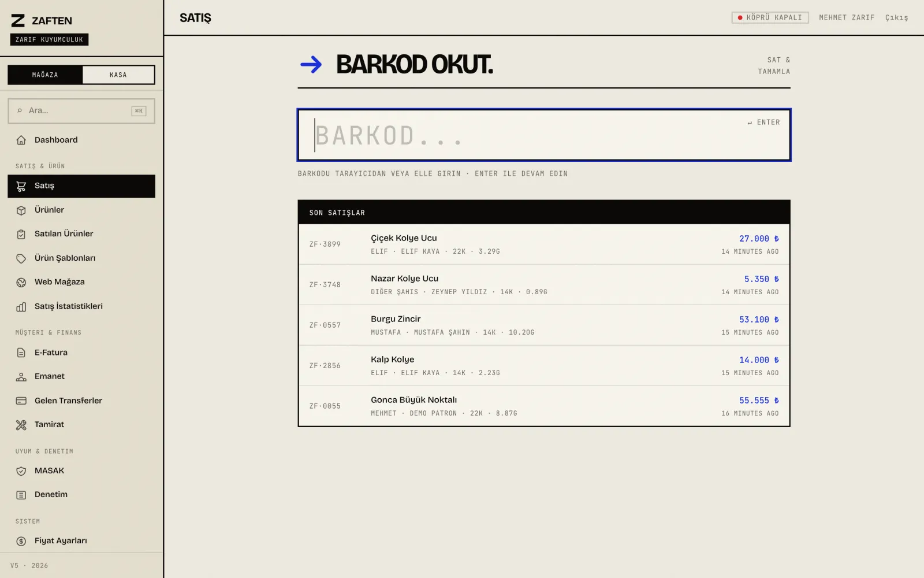Screen dimensions: 924x578
Task: Click the 14.000 ₺ price
Action: (x=759, y=360)
